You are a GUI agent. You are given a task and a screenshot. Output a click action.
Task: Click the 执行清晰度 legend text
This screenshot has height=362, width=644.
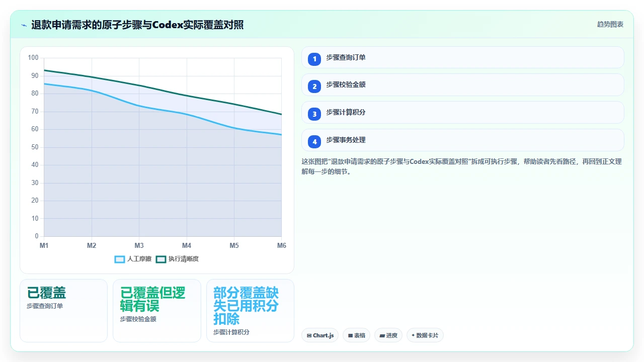tap(184, 259)
